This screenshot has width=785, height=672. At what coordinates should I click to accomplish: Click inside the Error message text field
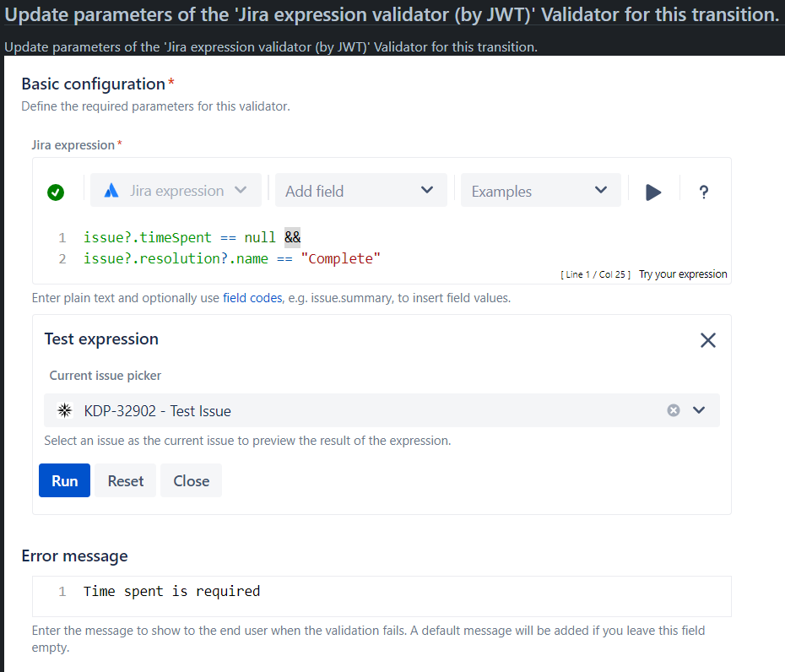[x=253, y=591]
